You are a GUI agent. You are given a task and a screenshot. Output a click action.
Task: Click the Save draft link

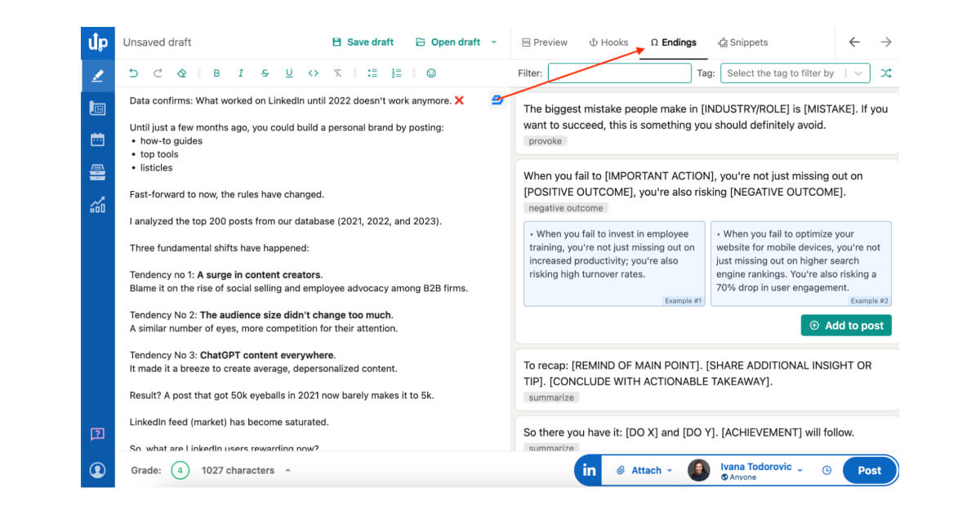[x=363, y=42]
